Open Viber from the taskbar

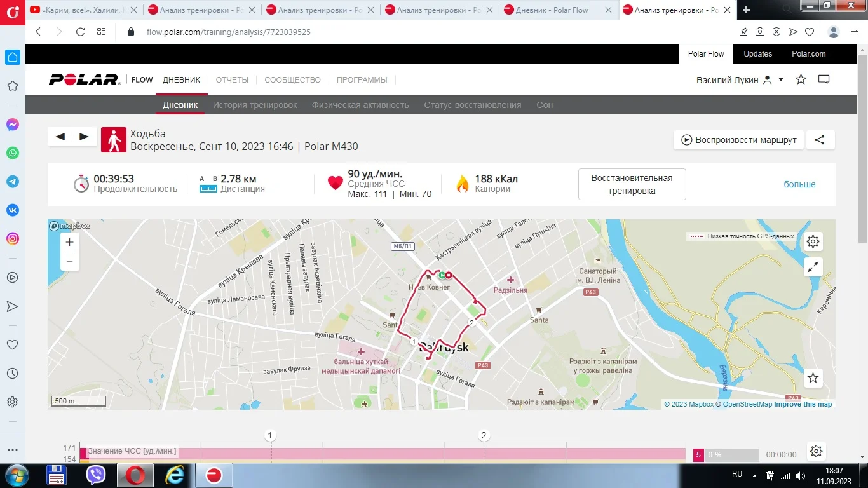95,475
